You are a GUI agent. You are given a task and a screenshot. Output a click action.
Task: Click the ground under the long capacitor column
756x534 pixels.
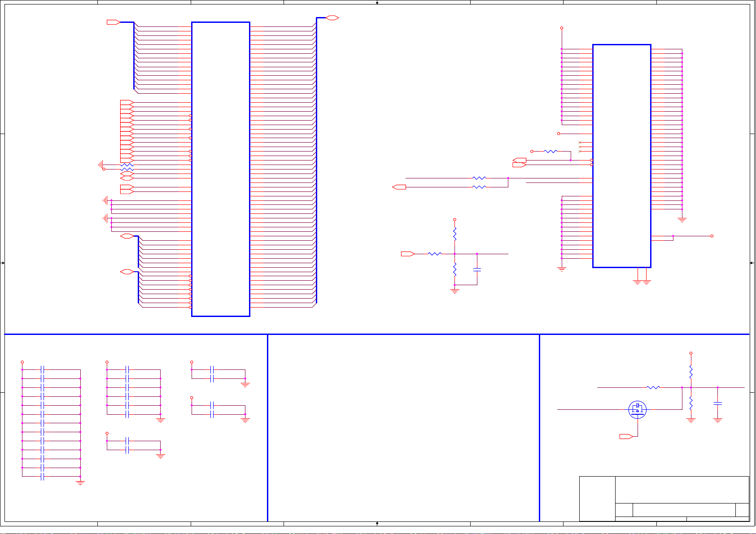pos(80,482)
